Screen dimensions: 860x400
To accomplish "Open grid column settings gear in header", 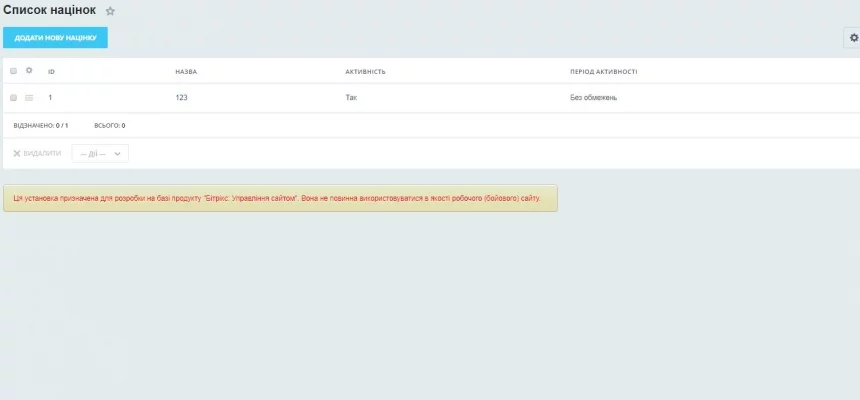I will click(29, 71).
